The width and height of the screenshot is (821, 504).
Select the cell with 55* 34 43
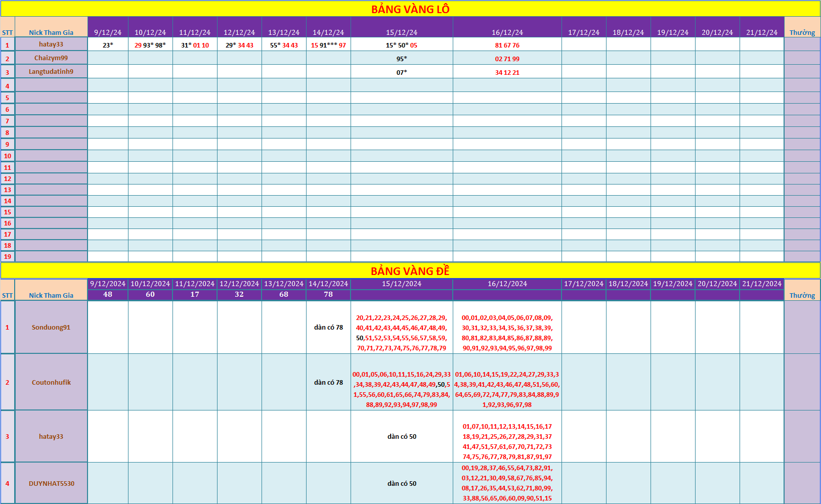pos(284,45)
